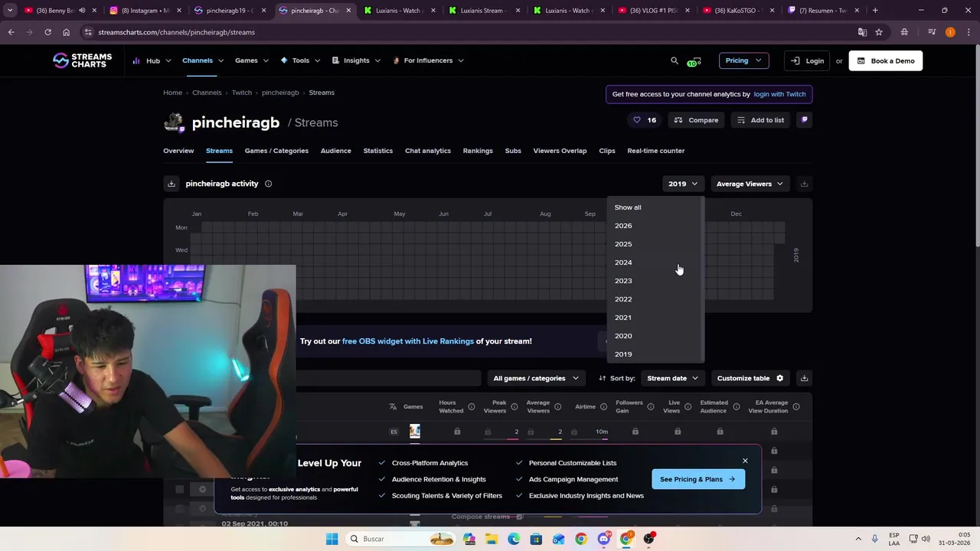Viewport: 980px width, 551px height.
Task: Collapse the 2019 year dropdown
Action: pyautogui.click(x=683, y=184)
